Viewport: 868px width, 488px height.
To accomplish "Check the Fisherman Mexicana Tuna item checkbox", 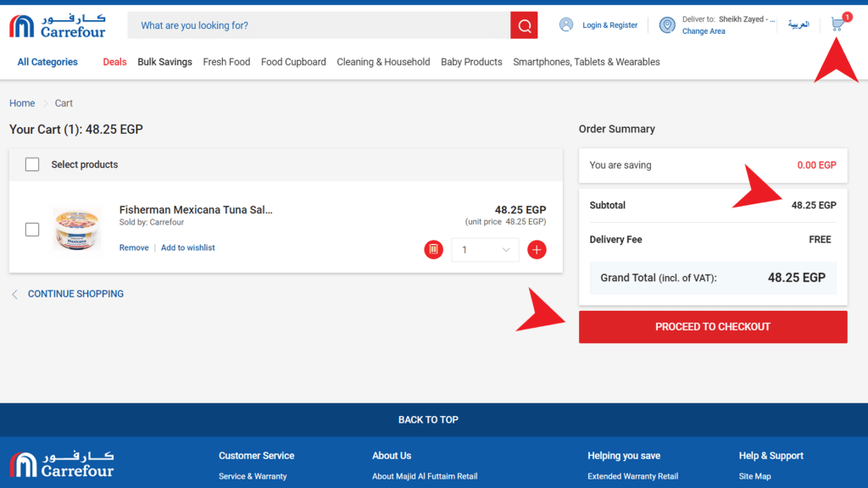I will 32,229.
